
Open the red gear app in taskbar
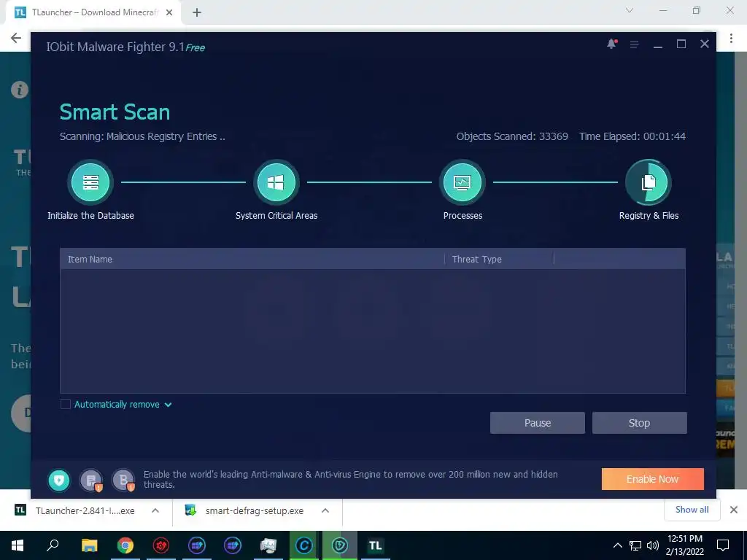(x=161, y=545)
